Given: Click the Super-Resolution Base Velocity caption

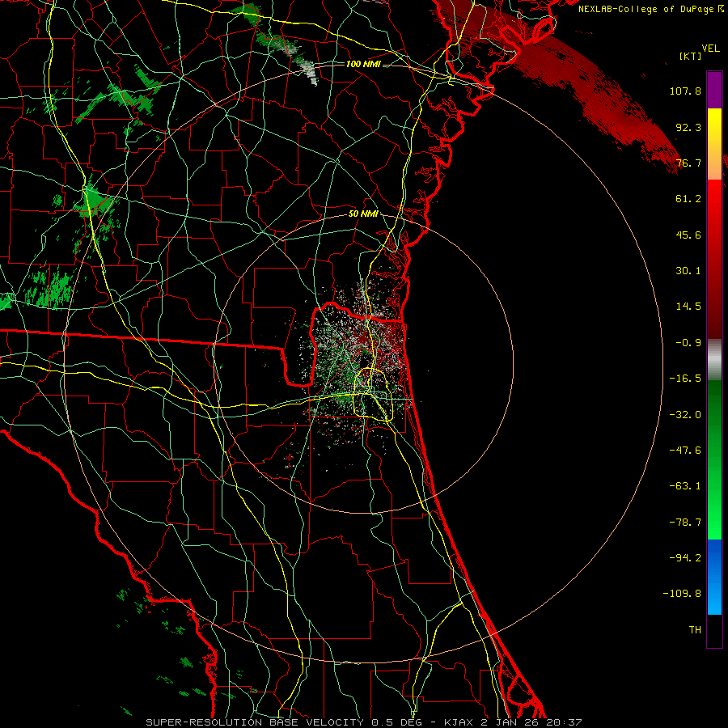Looking at the screenshot, I should coord(363,722).
